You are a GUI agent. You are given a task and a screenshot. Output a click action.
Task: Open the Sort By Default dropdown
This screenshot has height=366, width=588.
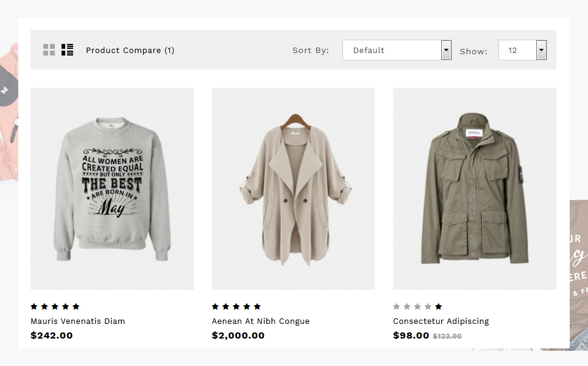click(x=392, y=50)
